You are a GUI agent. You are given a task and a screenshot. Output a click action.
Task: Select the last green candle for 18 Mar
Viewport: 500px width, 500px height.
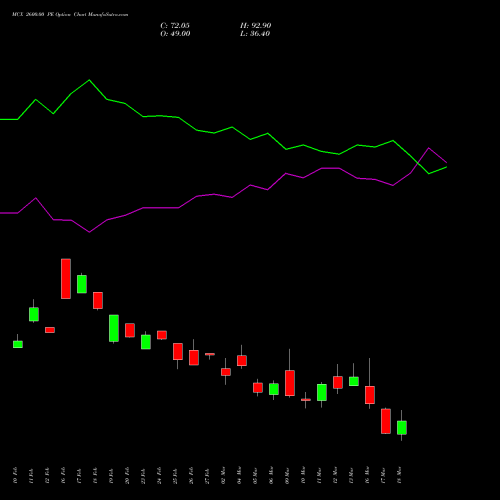(x=402, y=428)
